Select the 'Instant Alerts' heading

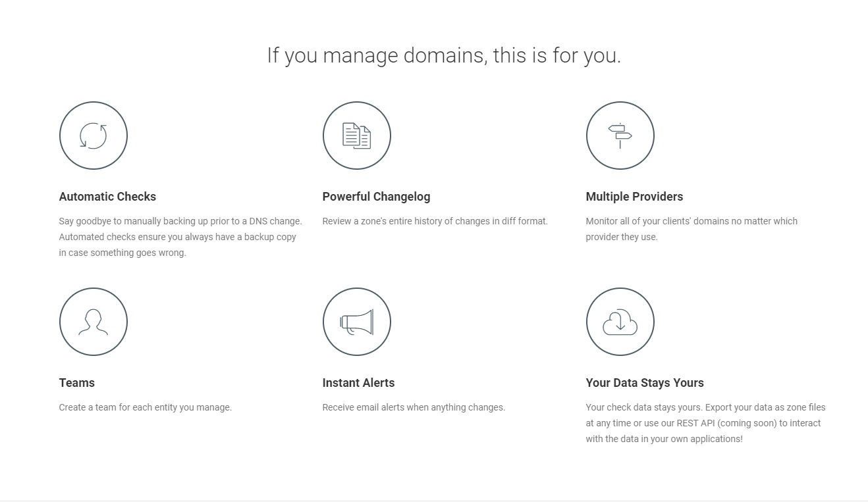coord(358,383)
